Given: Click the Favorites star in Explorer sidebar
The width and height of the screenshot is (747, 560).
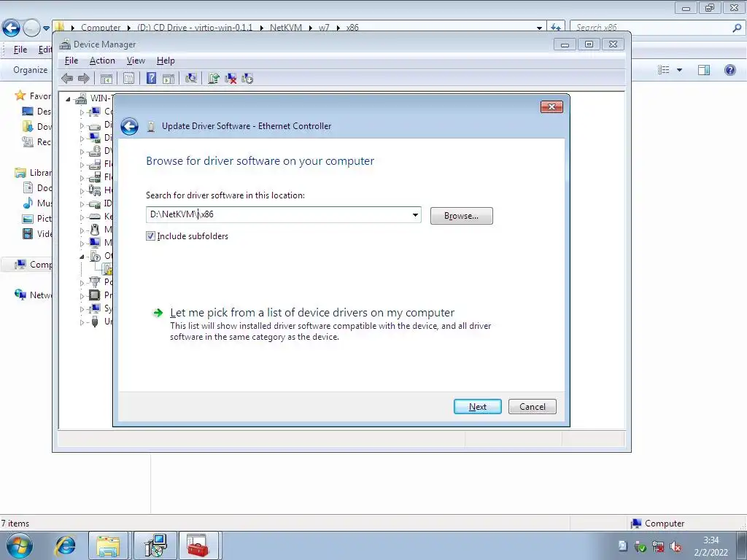Looking at the screenshot, I should tap(20, 96).
